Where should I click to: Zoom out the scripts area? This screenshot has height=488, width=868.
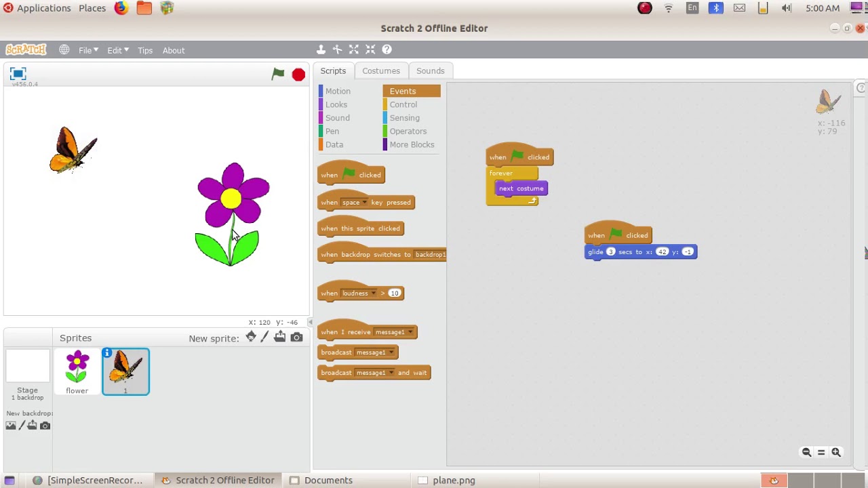click(x=806, y=452)
